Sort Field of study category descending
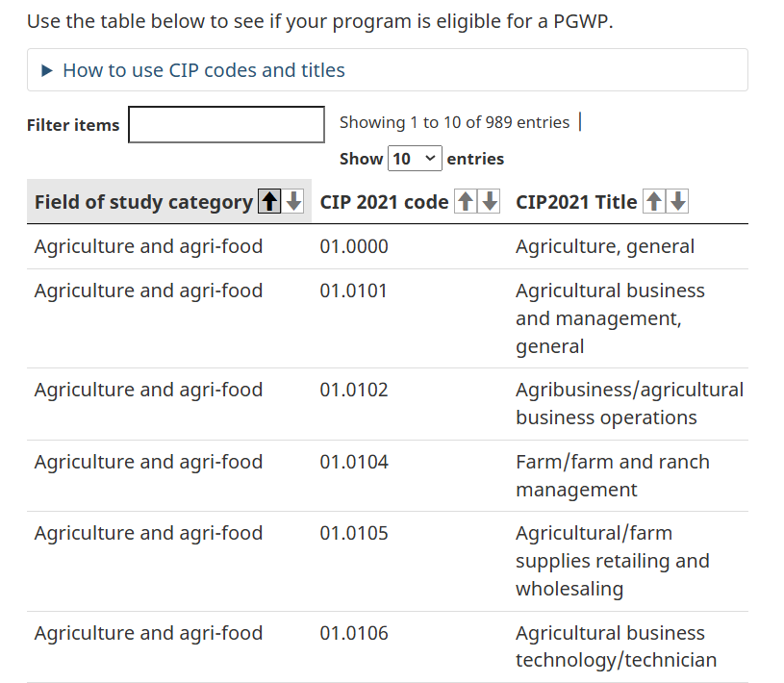Viewport: 784px width, 683px height. [x=293, y=201]
